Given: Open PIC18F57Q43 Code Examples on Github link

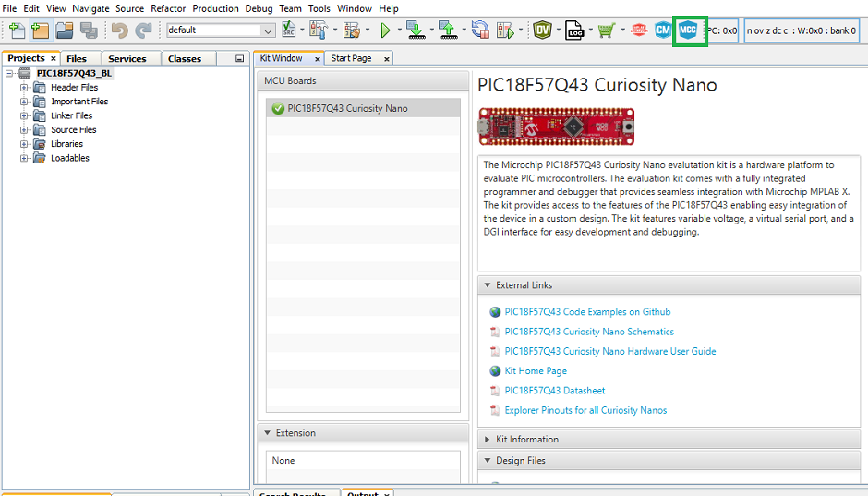Looking at the screenshot, I should (x=587, y=312).
